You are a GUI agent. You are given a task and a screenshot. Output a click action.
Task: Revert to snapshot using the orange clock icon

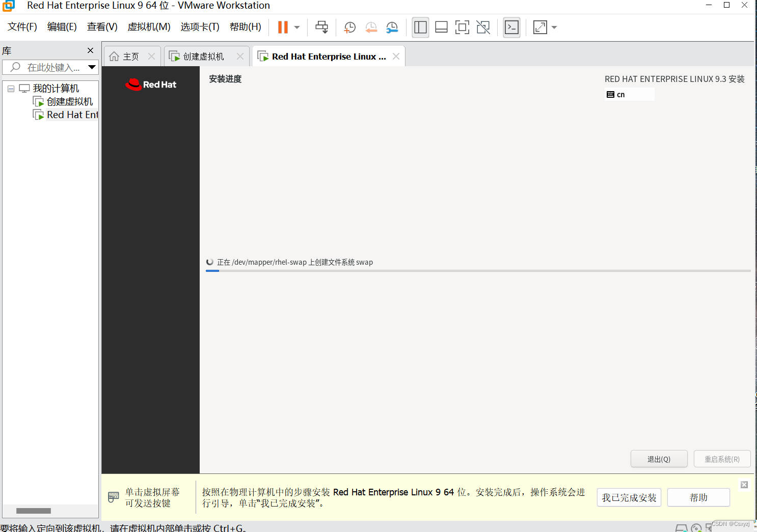371,27
